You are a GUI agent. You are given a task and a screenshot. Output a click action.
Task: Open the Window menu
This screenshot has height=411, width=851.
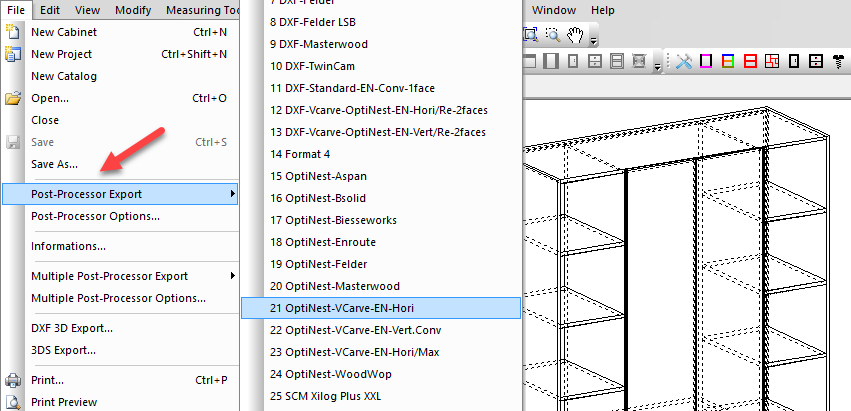pyautogui.click(x=554, y=10)
